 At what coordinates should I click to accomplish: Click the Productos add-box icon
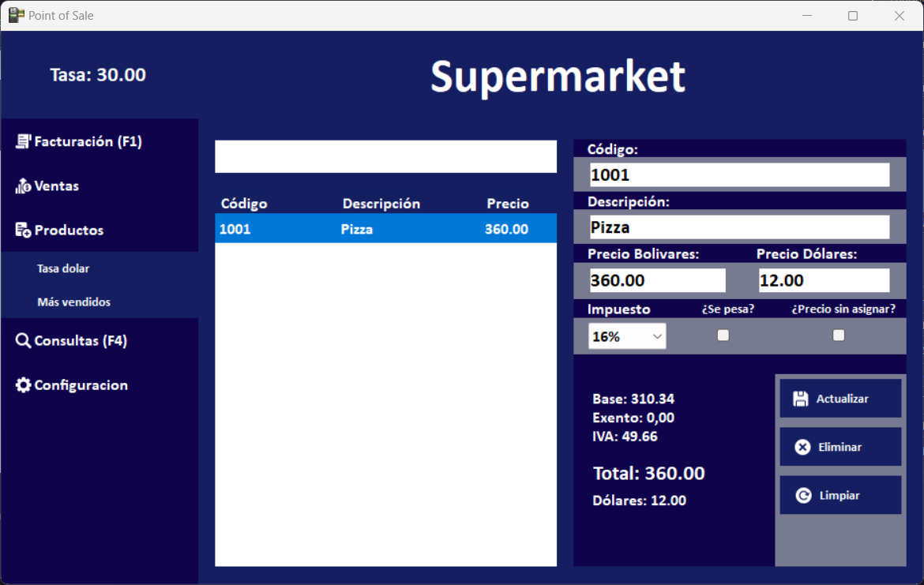24,231
